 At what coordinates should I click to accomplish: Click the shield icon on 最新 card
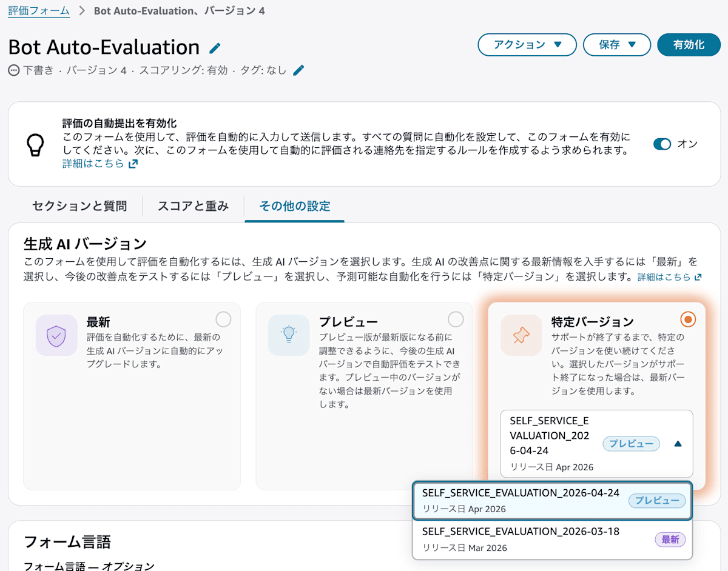click(56, 335)
